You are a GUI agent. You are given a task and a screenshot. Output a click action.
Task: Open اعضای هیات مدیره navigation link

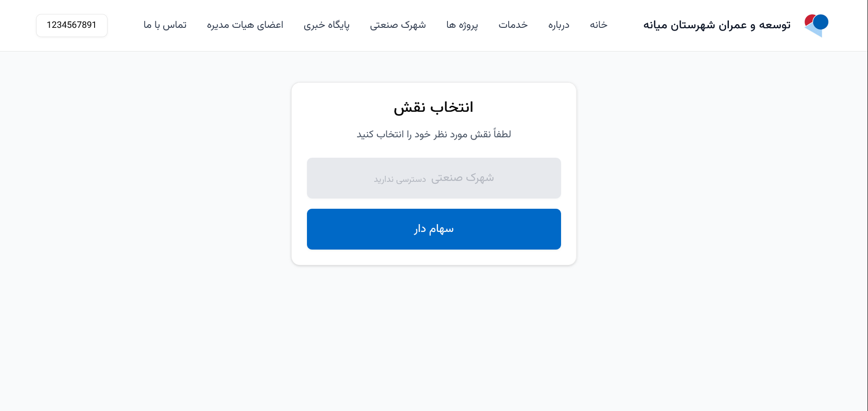245,25
